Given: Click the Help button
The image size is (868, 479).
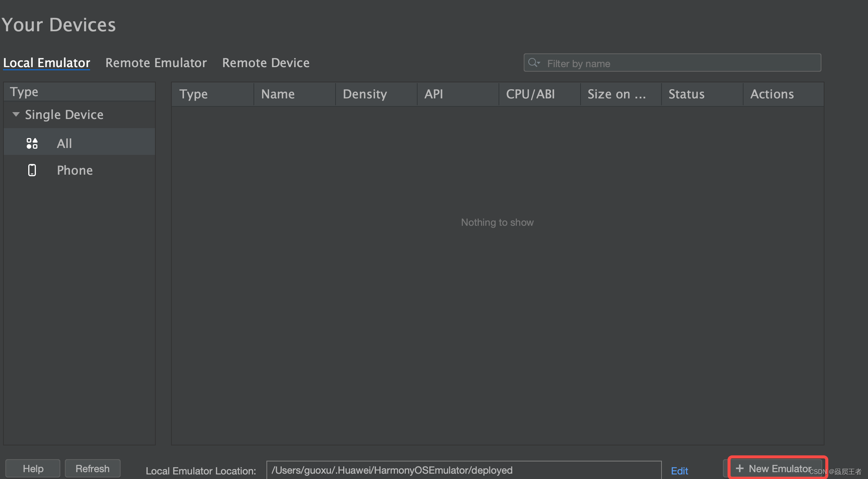Looking at the screenshot, I should coord(33,468).
